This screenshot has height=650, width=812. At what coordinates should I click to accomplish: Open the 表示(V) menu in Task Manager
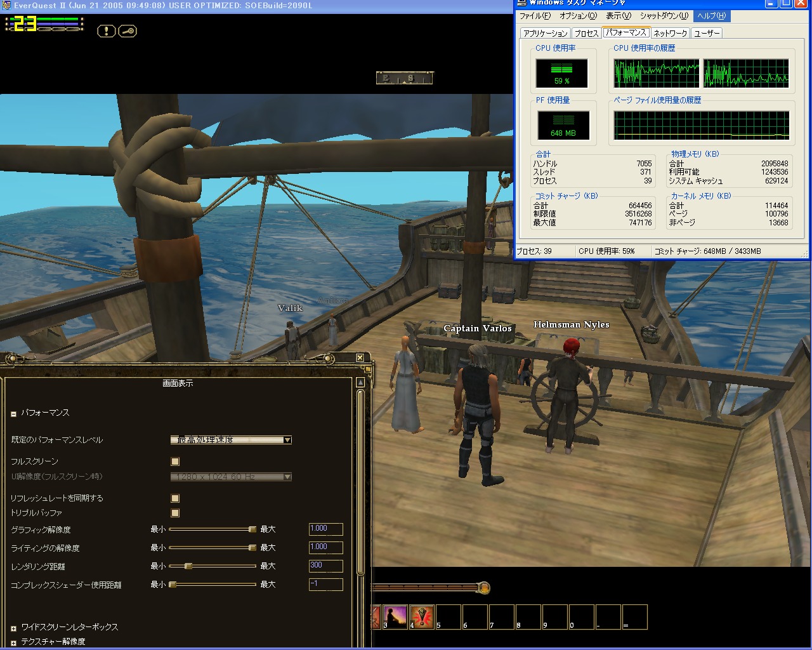(x=619, y=16)
